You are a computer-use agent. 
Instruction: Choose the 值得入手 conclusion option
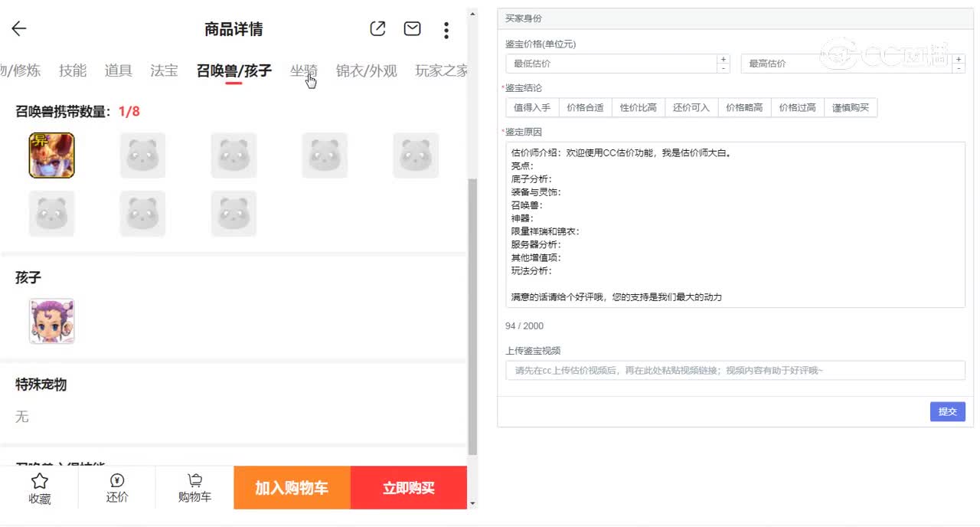(532, 108)
